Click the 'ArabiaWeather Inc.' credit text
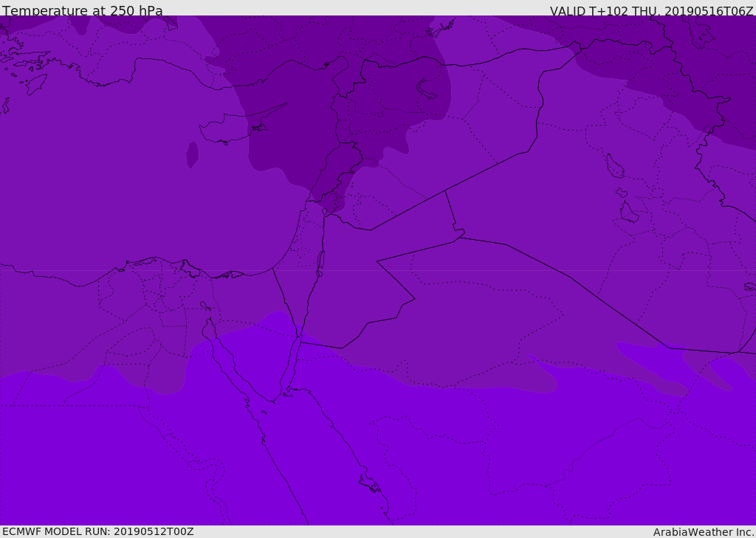This screenshot has width=756, height=538. [704, 532]
